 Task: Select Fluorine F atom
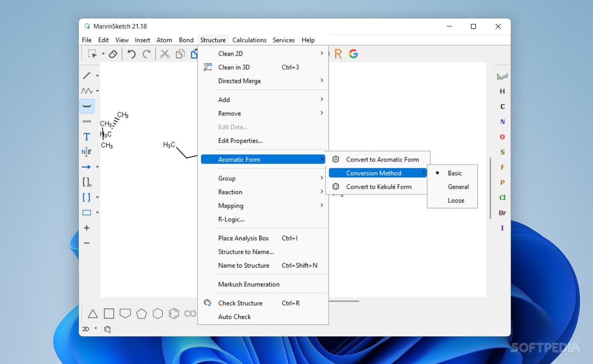point(502,167)
